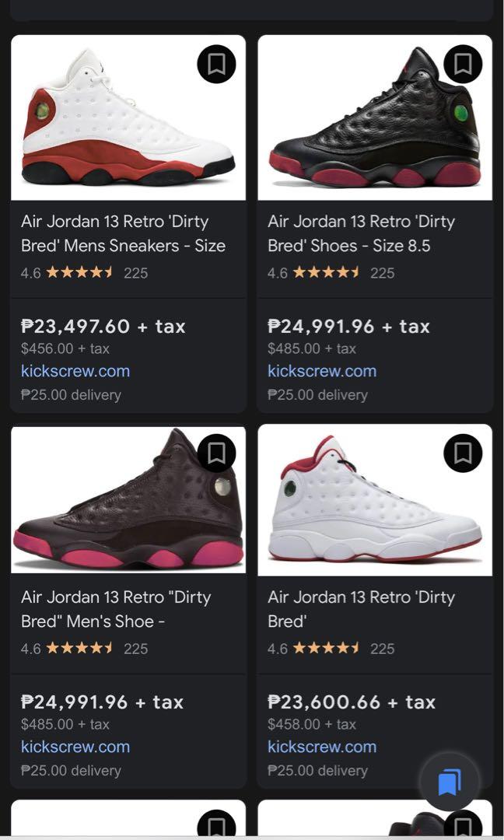Viewport: 504px width, 840px height.
Task: Save the white Jordan 13 priced ₱23,600.66
Action: (463, 453)
